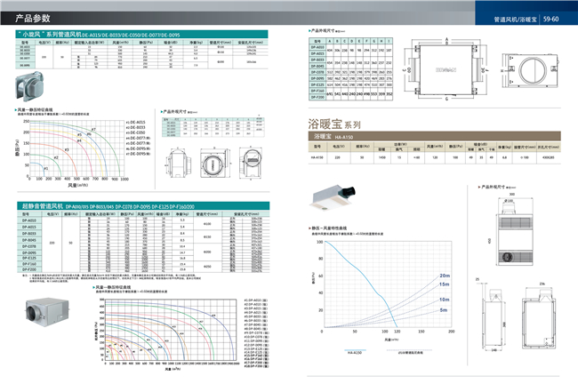The image size is (578, 392).
Task: Click the 浴暖宝 HA-A150 green header bar
Action: tap(436, 139)
